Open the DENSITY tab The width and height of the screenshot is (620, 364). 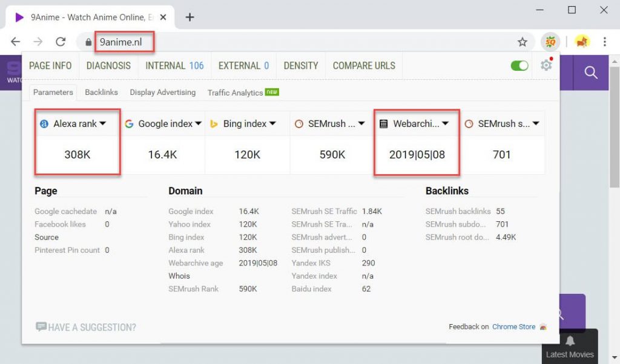click(x=301, y=65)
